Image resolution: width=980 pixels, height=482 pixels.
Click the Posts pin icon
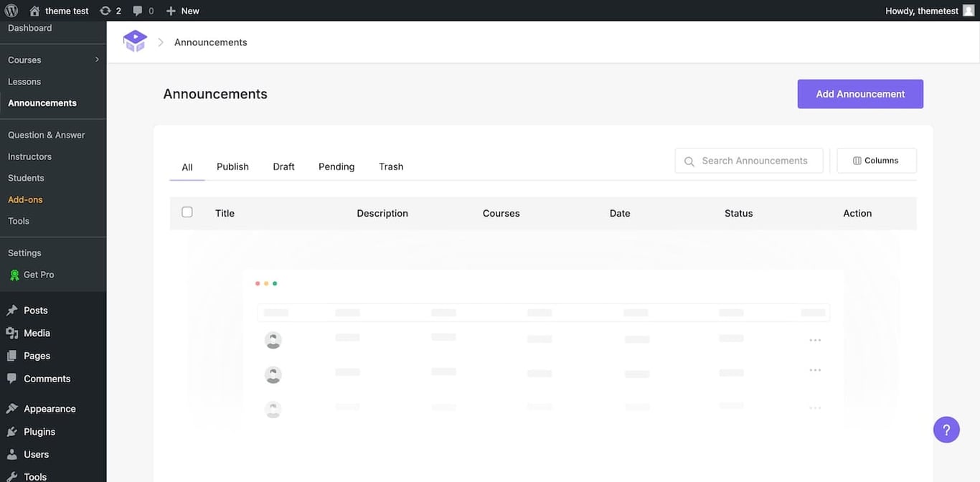tap(11, 311)
